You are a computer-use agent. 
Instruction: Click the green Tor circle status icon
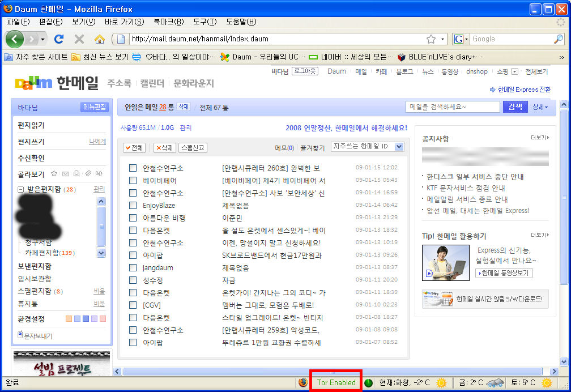coord(369,383)
